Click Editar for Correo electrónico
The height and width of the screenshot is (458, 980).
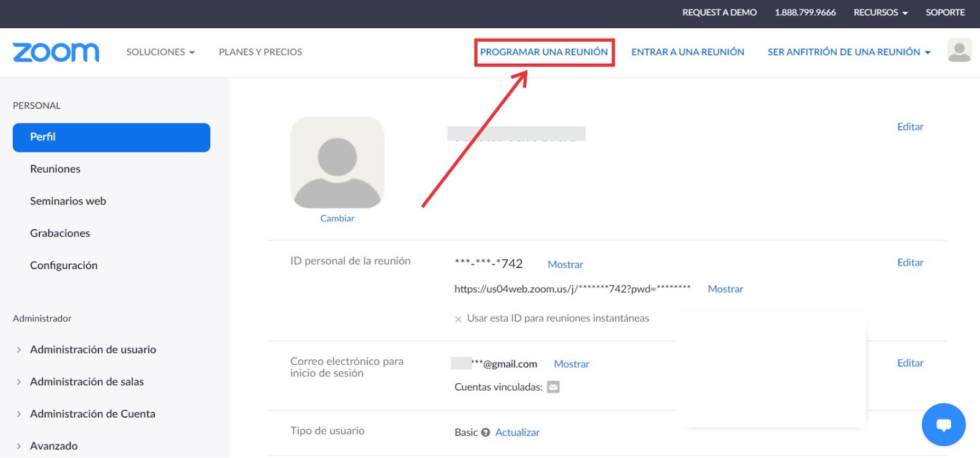pos(910,363)
